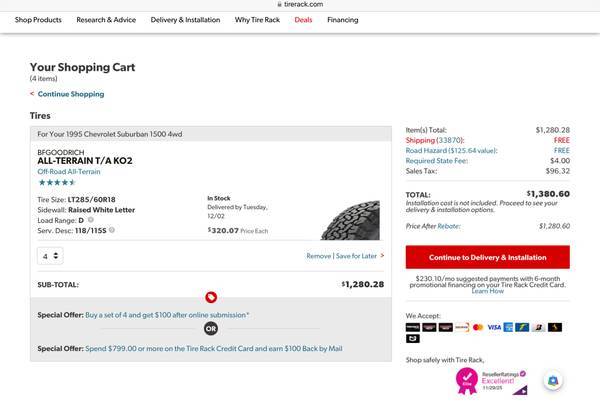This screenshot has width=600, height=416.
Task: Open the Delivery & Installation menu
Action: click(185, 20)
